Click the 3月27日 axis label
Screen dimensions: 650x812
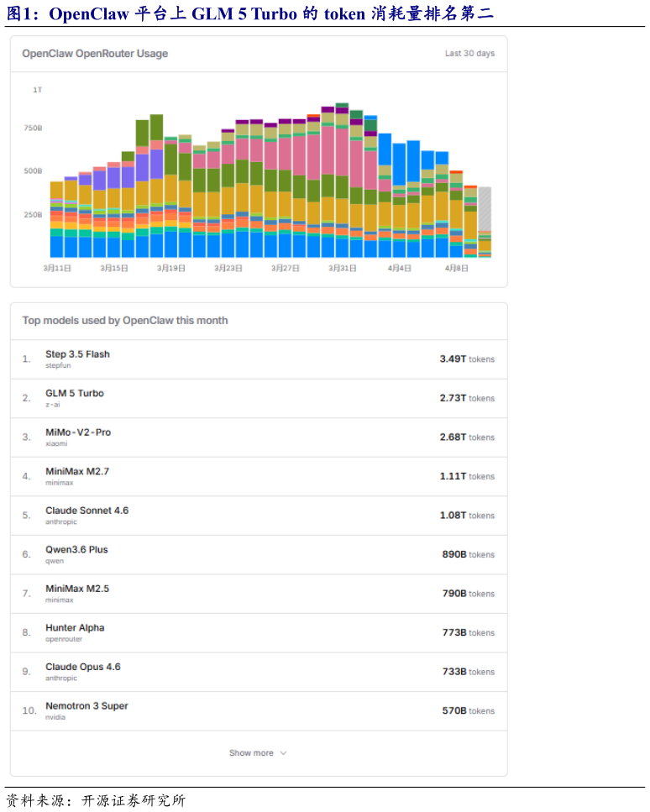pyautogui.click(x=285, y=268)
